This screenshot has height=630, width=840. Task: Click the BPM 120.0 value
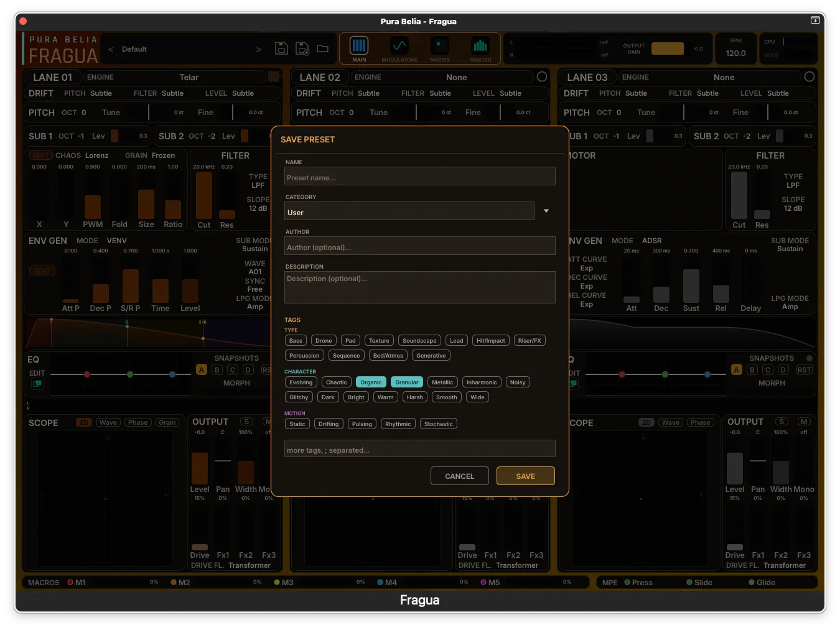pyautogui.click(x=735, y=53)
